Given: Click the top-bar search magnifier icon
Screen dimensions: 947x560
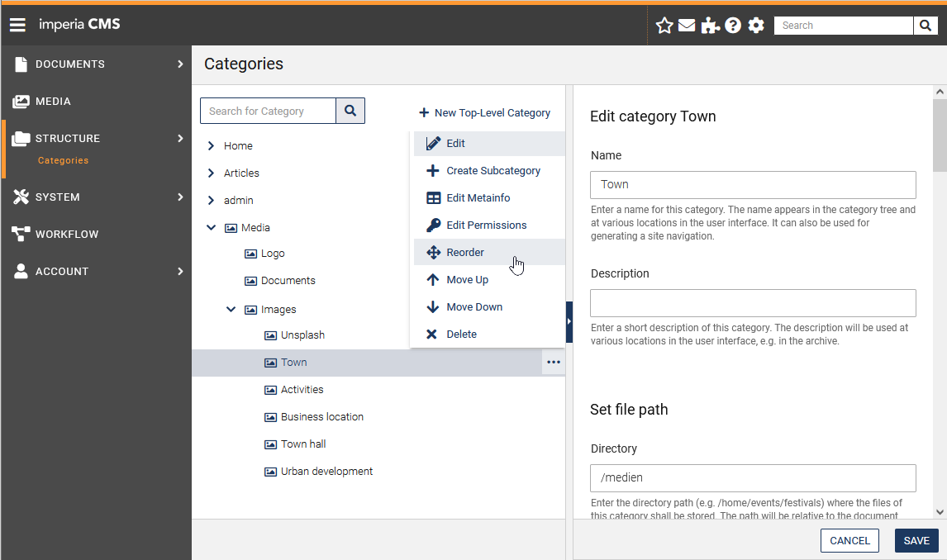Looking at the screenshot, I should coord(925,26).
